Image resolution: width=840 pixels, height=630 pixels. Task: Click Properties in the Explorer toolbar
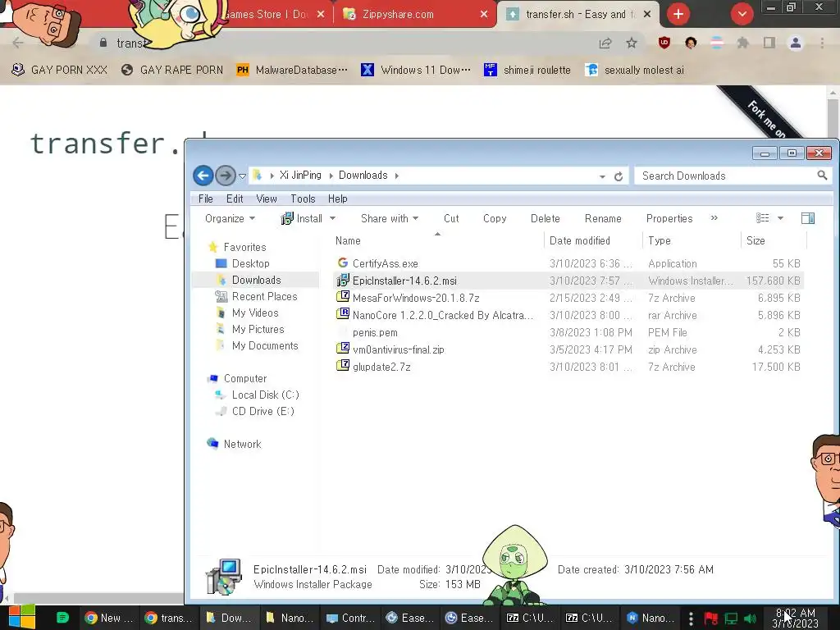click(669, 218)
